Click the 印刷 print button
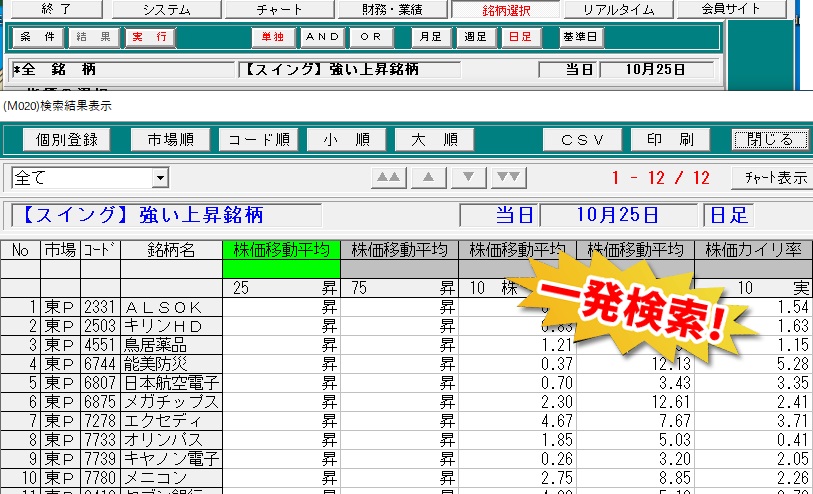The width and height of the screenshot is (813, 494). 670,139
